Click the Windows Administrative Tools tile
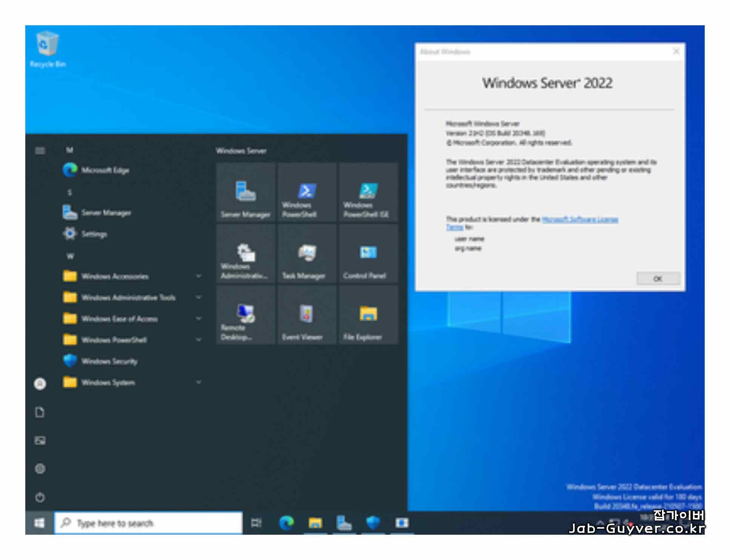 point(246,254)
